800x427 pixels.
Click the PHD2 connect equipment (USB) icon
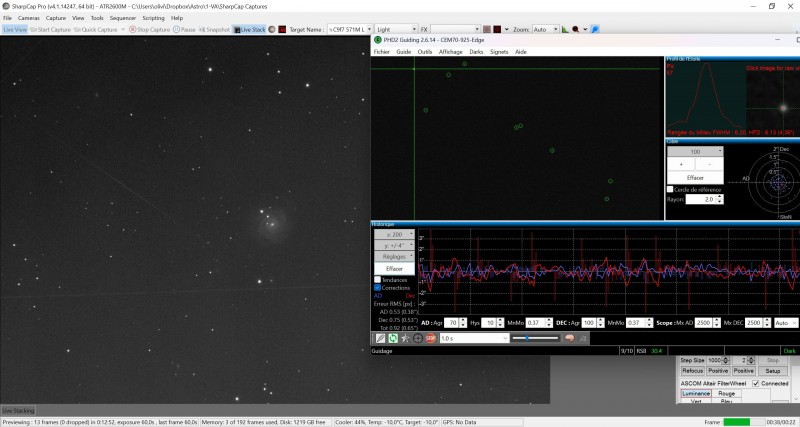381,338
